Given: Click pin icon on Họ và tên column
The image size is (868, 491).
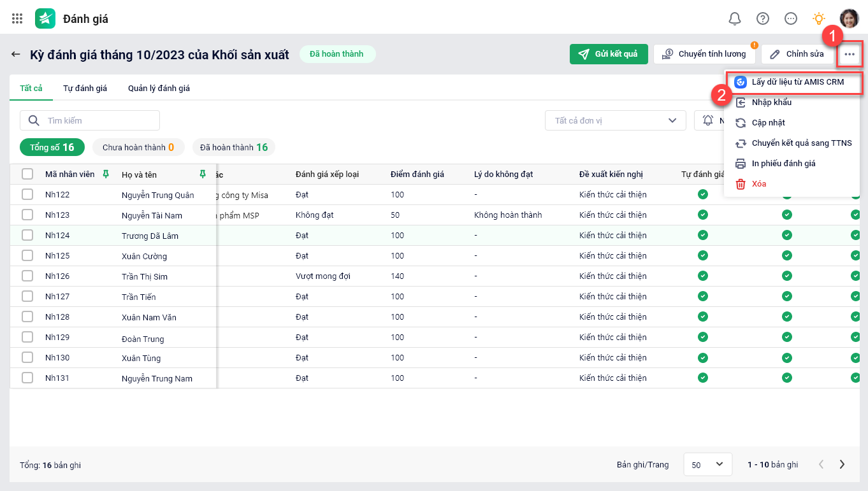Looking at the screenshot, I should pos(203,174).
